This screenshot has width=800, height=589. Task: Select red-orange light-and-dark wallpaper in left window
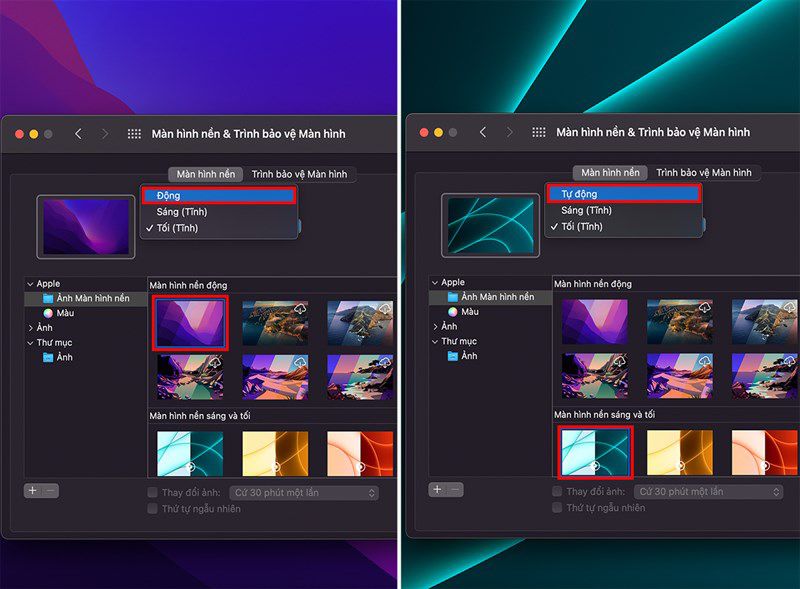coord(360,454)
